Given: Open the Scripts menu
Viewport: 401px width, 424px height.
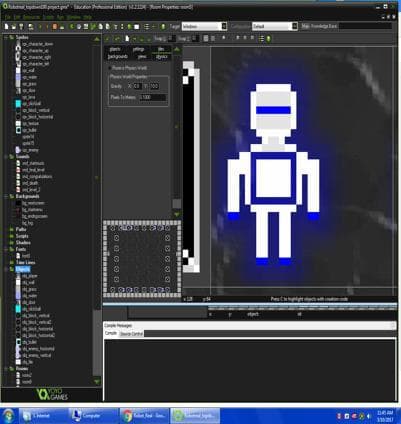Looking at the screenshot, I should [48, 17].
